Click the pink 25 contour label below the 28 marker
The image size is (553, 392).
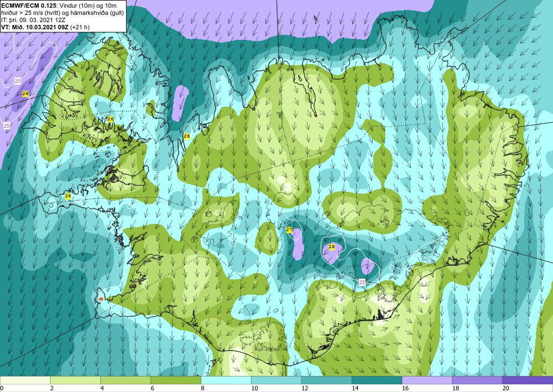362,282
